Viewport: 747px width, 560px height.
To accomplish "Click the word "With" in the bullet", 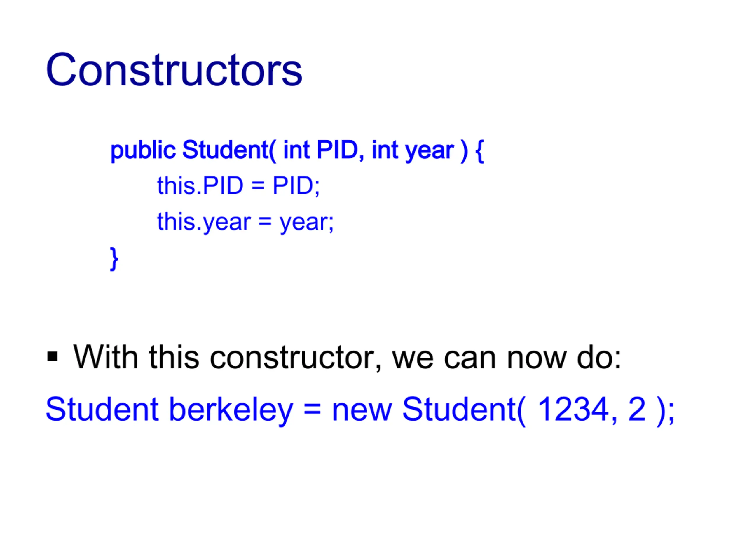I will 105,357.
